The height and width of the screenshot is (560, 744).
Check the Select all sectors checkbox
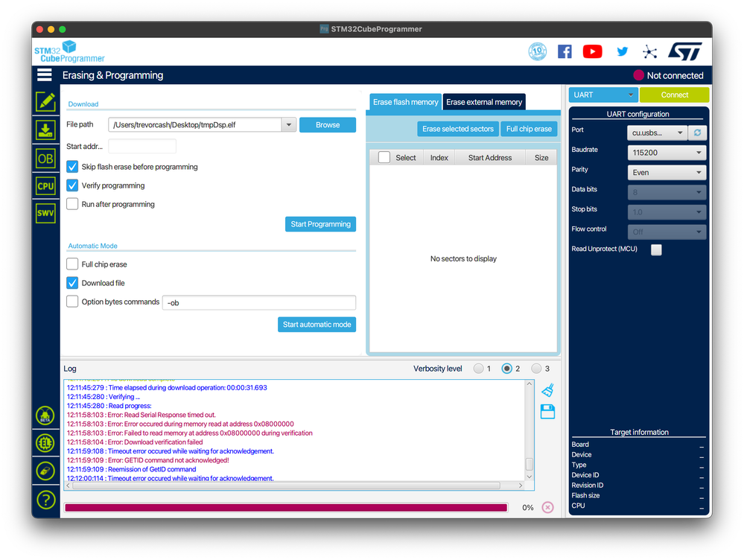coord(384,158)
